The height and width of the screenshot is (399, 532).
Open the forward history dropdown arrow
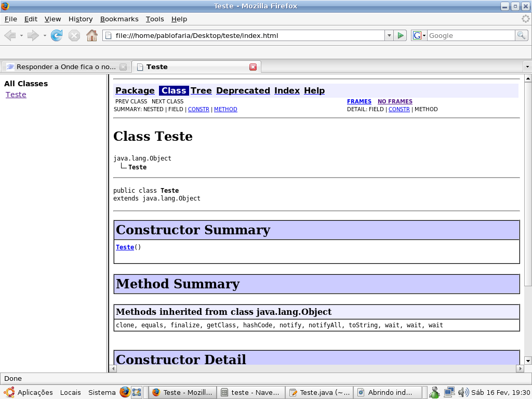point(45,35)
